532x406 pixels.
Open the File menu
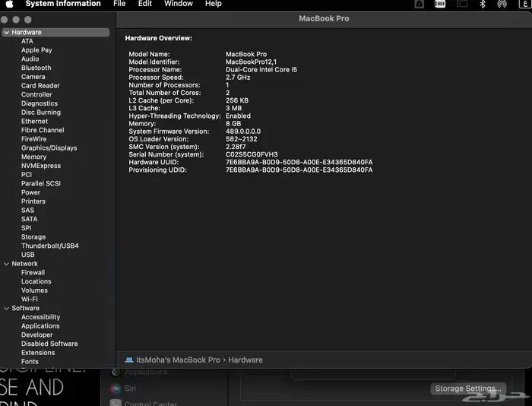click(x=119, y=4)
